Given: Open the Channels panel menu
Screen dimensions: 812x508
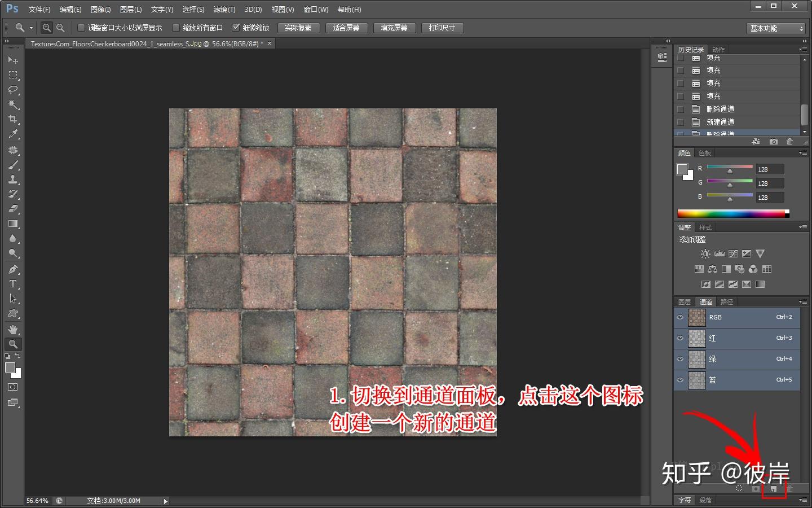Looking at the screenshot, I should tap(803, 301).
